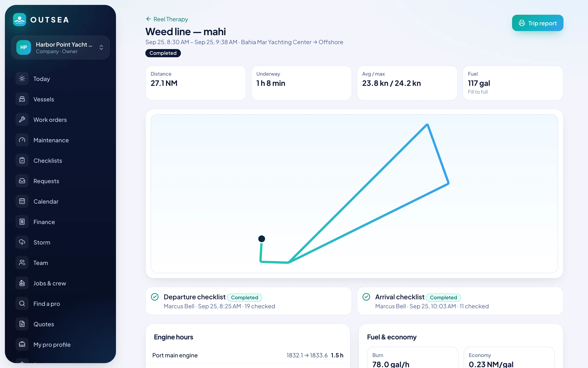588x368 pixels.
Task: Open the Today sun icon
Action: point(22,79)
